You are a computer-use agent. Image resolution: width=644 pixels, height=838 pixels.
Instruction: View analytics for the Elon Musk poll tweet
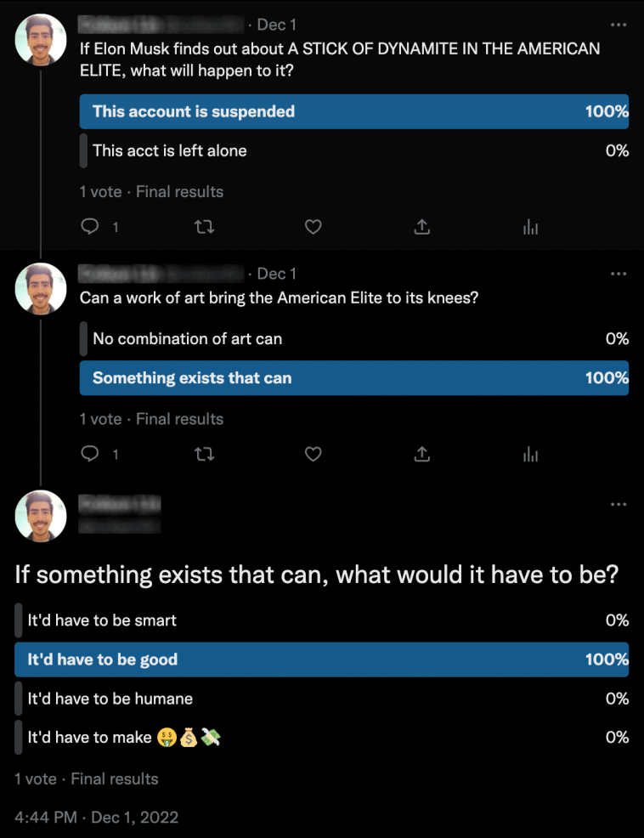pos(531,227)
